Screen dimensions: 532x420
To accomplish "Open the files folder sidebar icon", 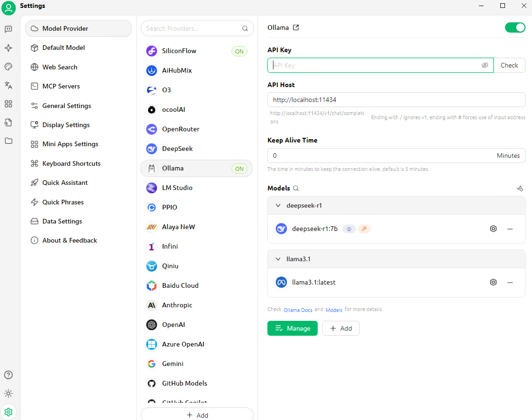I will 8,141.
